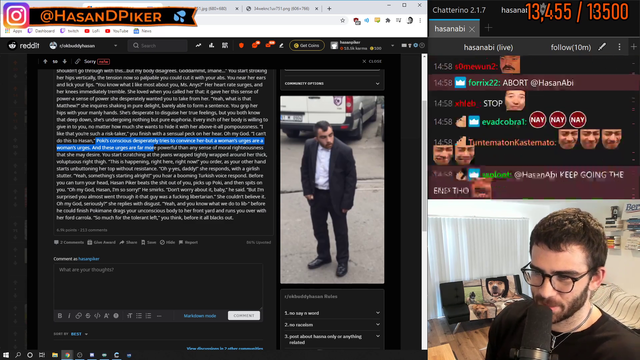Screen dimensions: 640x360
Task: Open File Explorer from the taskbar
Action: click(55, 355)
